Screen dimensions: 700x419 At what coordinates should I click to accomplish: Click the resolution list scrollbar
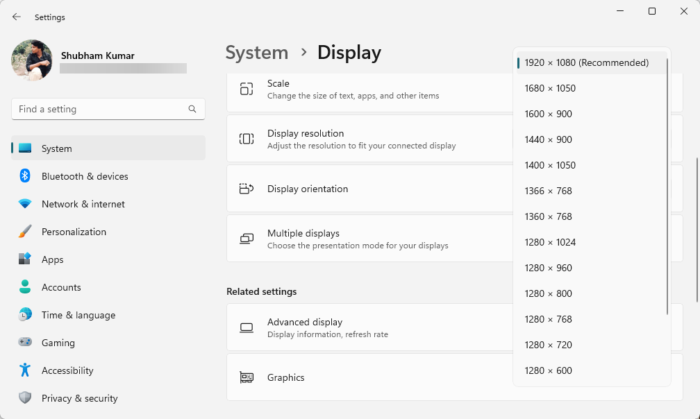click(x=667, y=180)
